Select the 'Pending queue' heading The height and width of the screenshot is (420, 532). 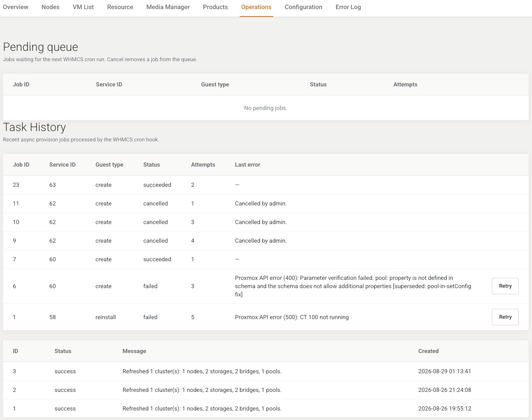pyautogui.click(x=41, y=47)
